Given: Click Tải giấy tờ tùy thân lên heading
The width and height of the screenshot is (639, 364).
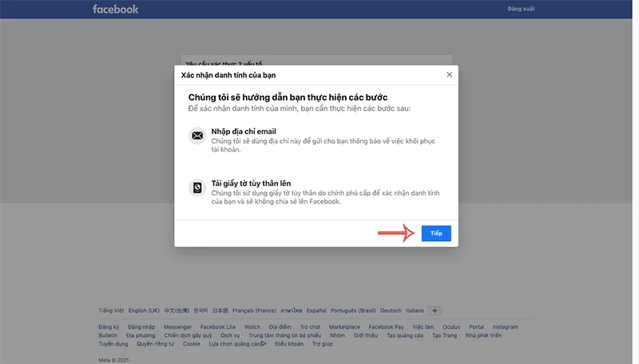Looking at the screenshot, I should tap(251, 184).
